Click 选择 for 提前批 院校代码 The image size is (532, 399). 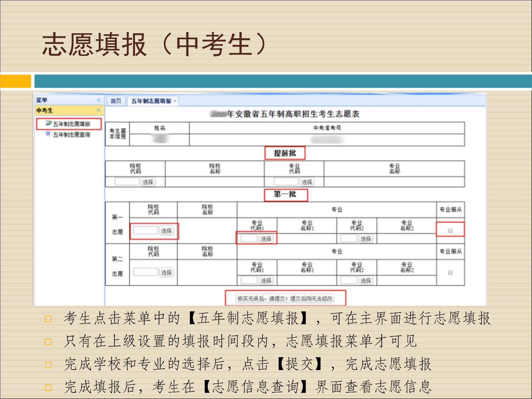point(148,182)
